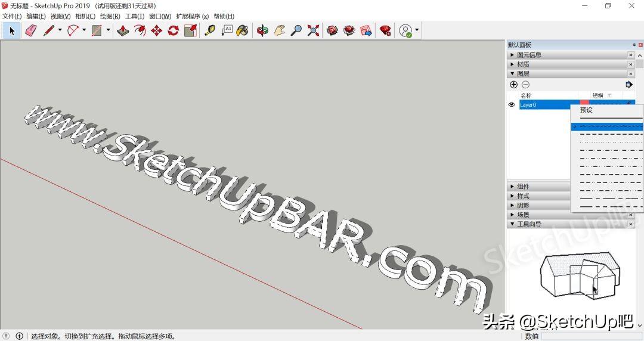Click the Layer0 red color swatch

[x=584, y=104]
